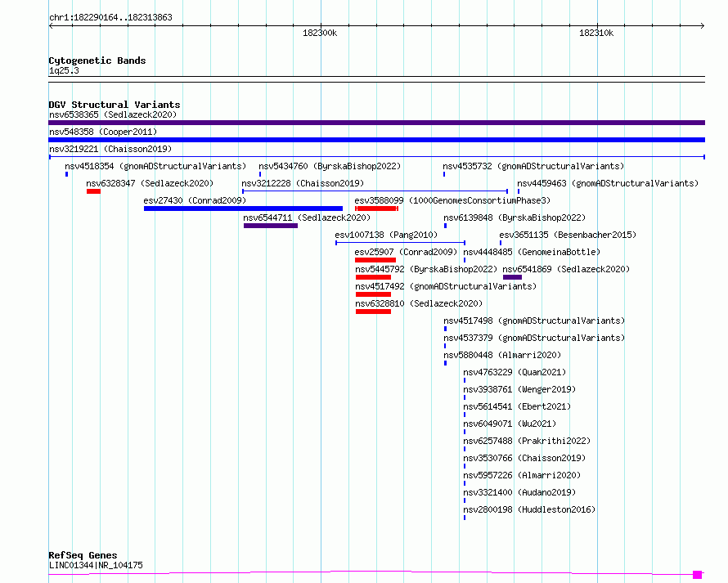Click the RefSeq Genes track title
The width and height of the screenshot is (728, 583).
tap(83, 556)
